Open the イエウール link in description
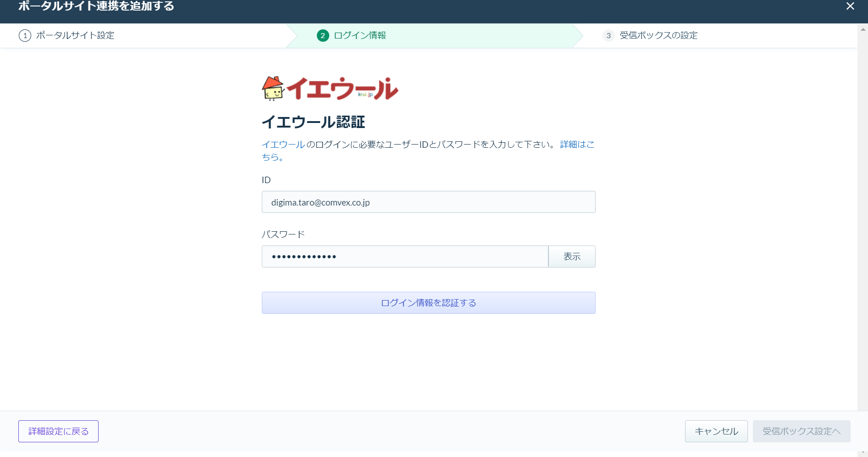Viewport: 868px width, 457px height. (283, 145)
